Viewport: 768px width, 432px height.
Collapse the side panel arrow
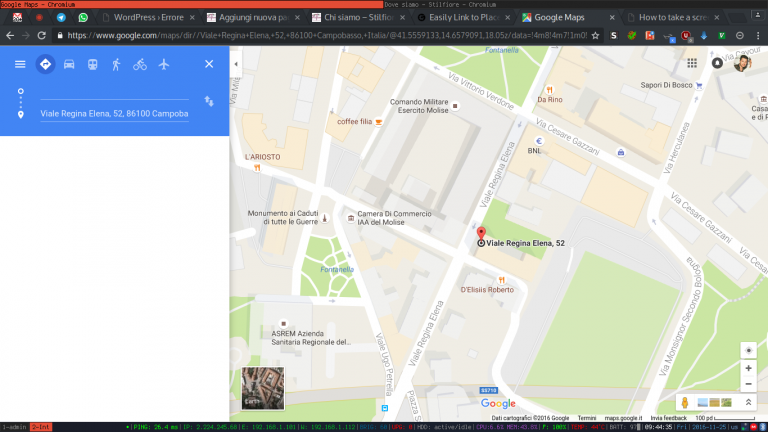point(236,64)
